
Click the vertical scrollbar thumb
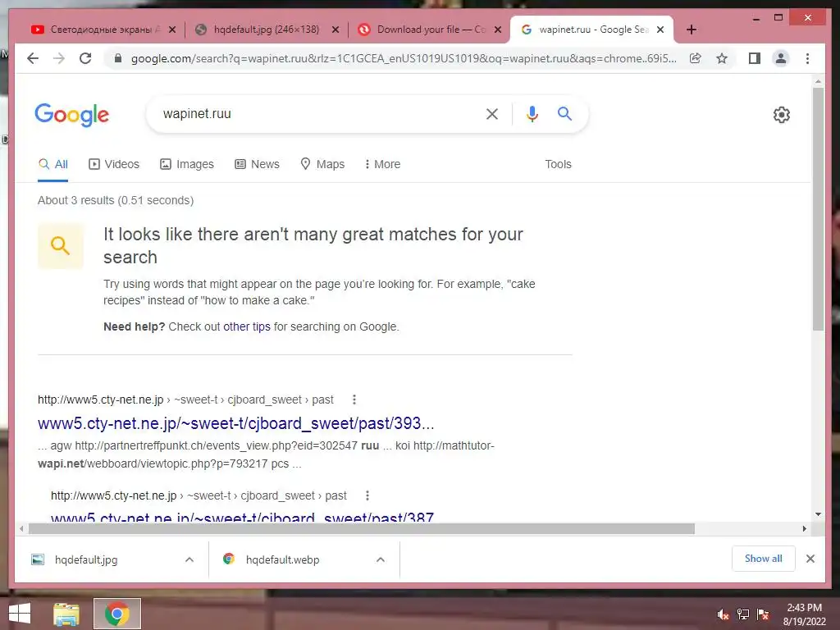click(x=818, y=209)
